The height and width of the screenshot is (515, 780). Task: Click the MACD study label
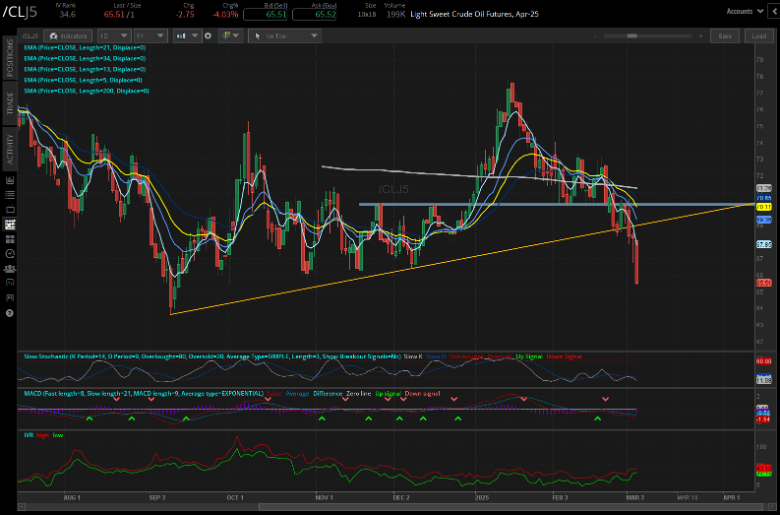coord(143,394)
